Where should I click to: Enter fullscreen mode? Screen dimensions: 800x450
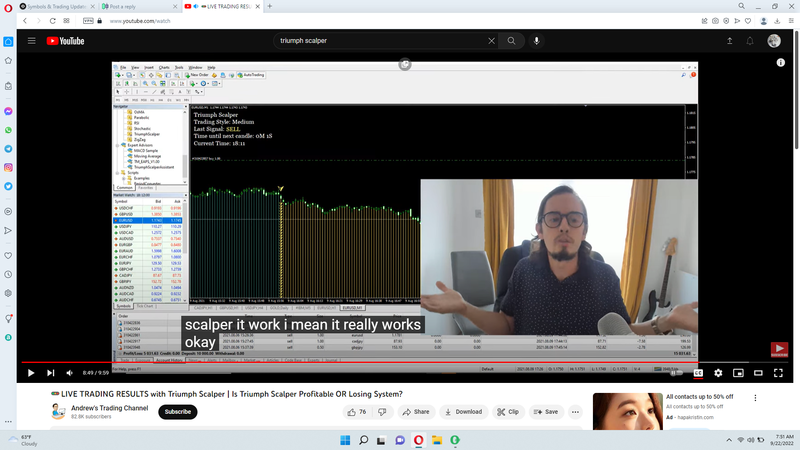[x=778, y=373]
